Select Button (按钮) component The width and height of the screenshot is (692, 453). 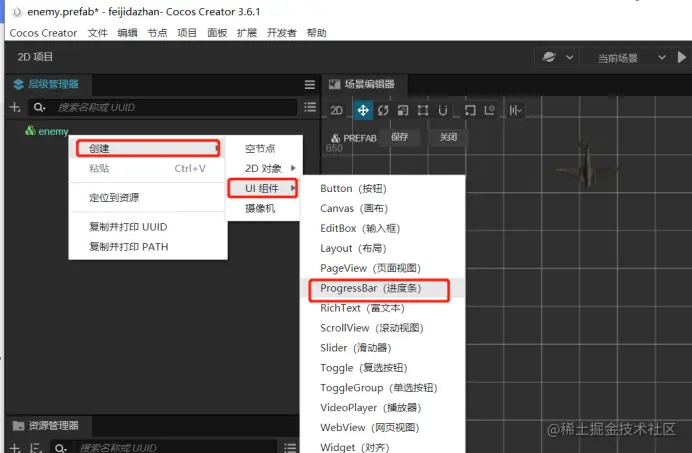click(x=382, y=189)
